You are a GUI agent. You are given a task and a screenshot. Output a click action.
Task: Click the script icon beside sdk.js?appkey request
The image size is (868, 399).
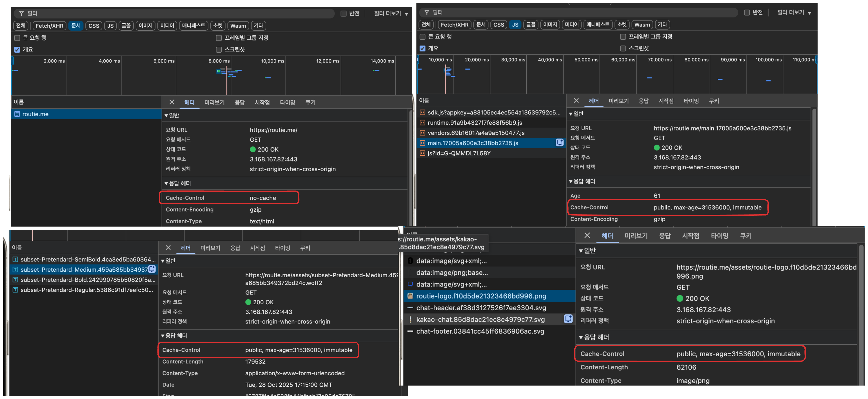[x=422, y=112]
